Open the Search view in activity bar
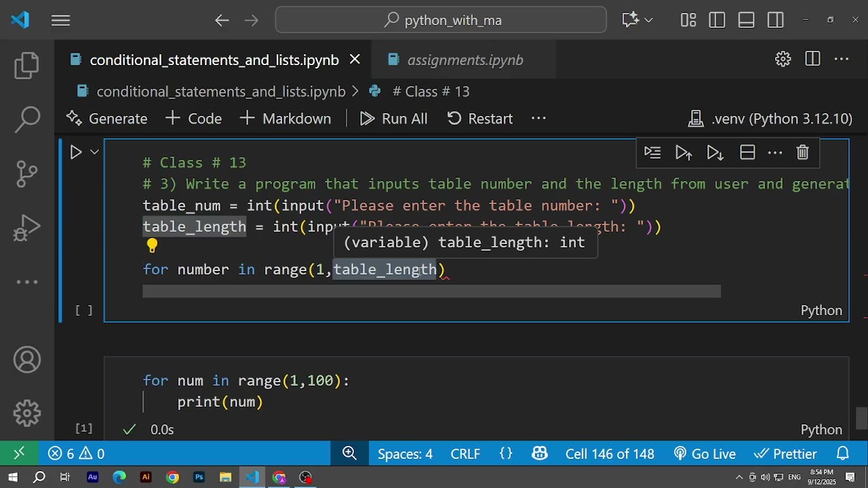This screenshot has height=488, width=868. coord(27,120)
